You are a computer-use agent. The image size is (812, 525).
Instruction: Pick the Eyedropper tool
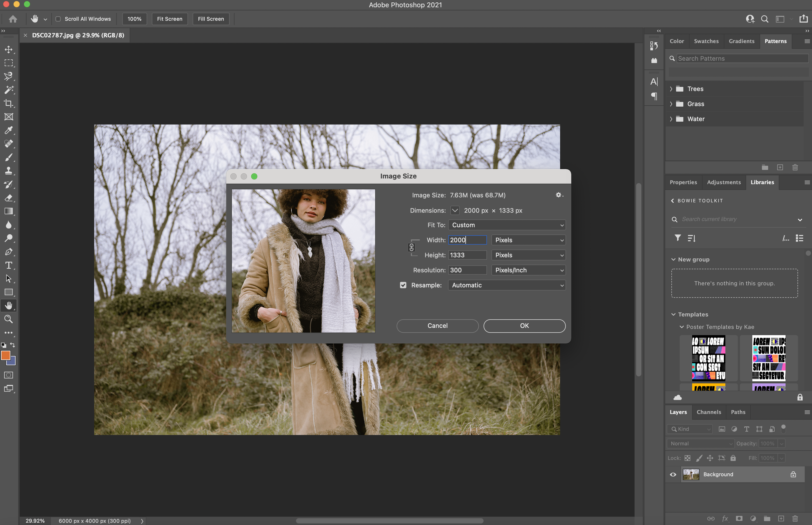click(9, 130)
